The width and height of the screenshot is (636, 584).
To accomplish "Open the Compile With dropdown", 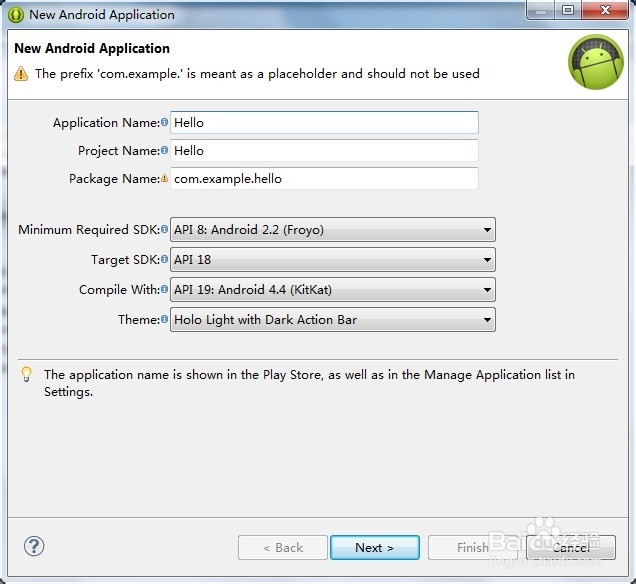I will pos(333,290).
